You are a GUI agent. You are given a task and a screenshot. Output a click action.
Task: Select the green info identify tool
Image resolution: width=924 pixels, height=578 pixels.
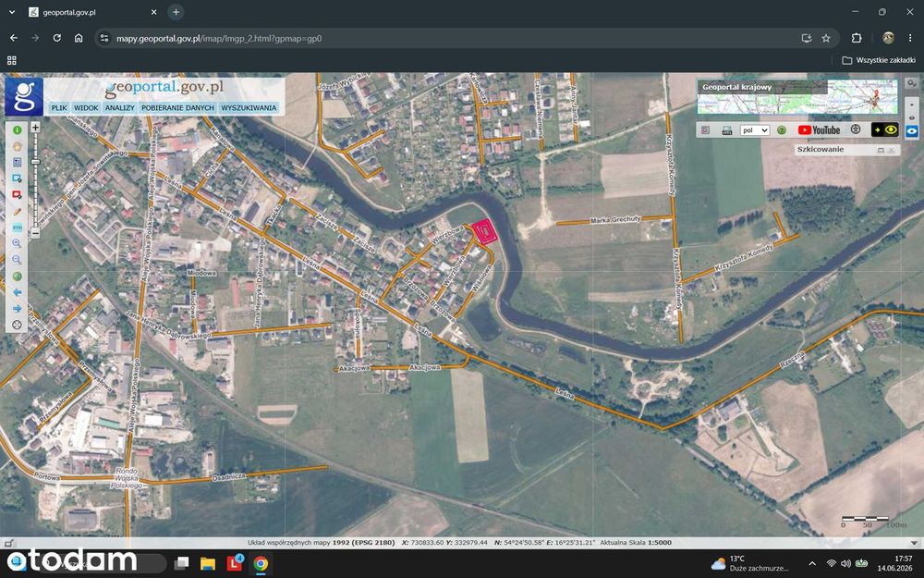tap(17, 129)
